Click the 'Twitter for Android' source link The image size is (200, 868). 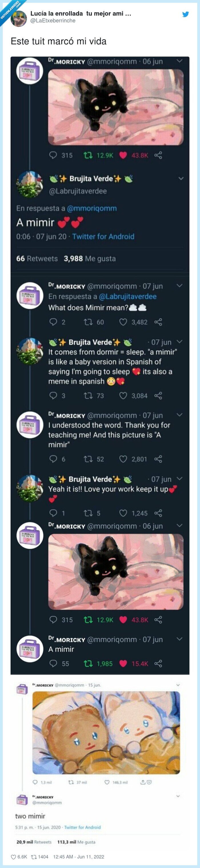(x=103, y=236)
